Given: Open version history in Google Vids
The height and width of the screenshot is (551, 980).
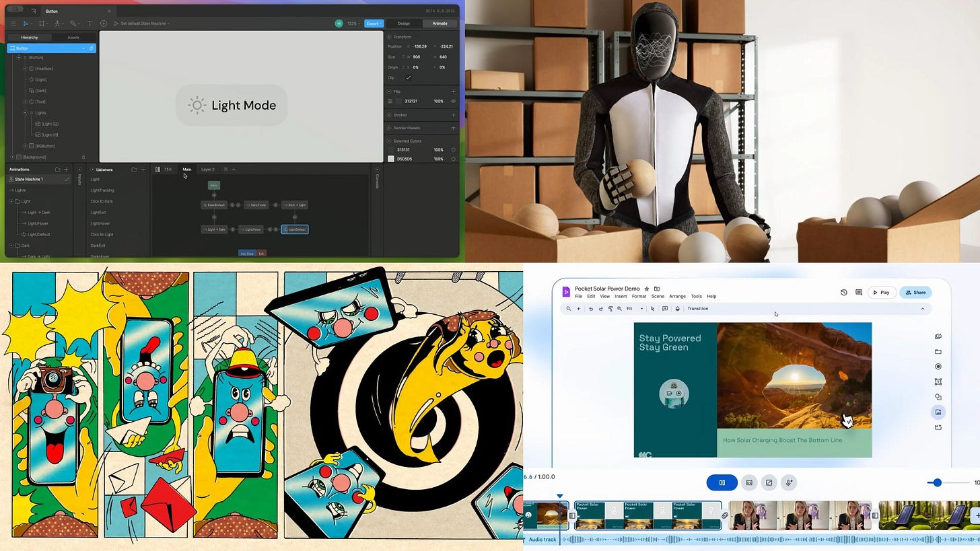Looking at the screenshot, I should point(844,293).
